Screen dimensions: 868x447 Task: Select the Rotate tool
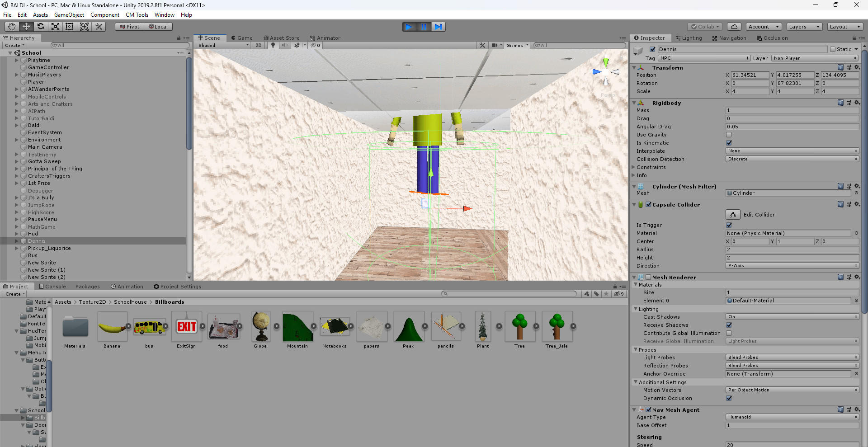coord(41,27)
